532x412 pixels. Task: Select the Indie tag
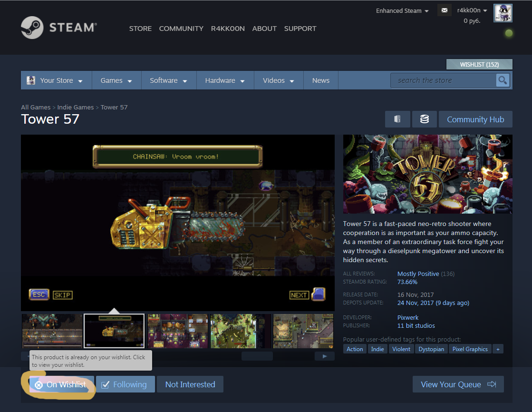click(x=377, y=349)
